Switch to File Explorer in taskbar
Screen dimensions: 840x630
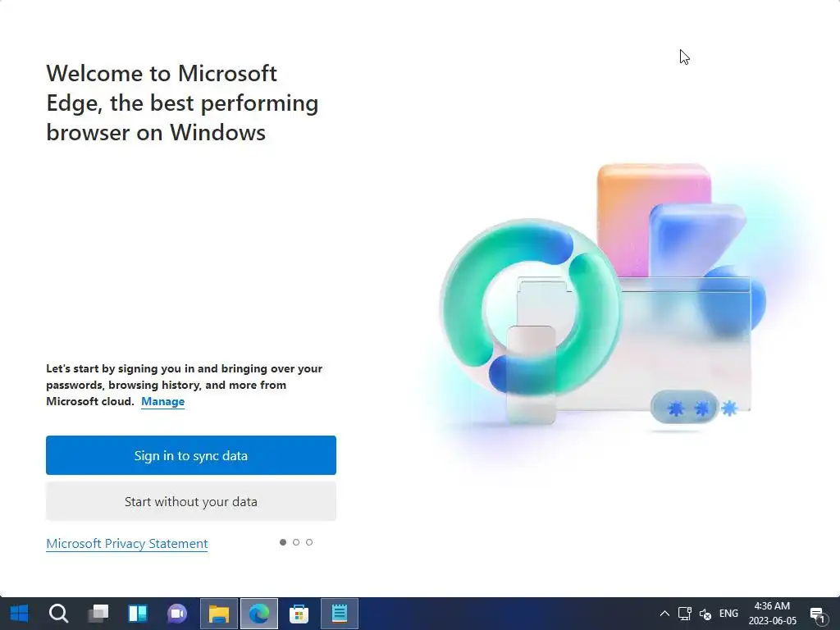tap(219, 614)
